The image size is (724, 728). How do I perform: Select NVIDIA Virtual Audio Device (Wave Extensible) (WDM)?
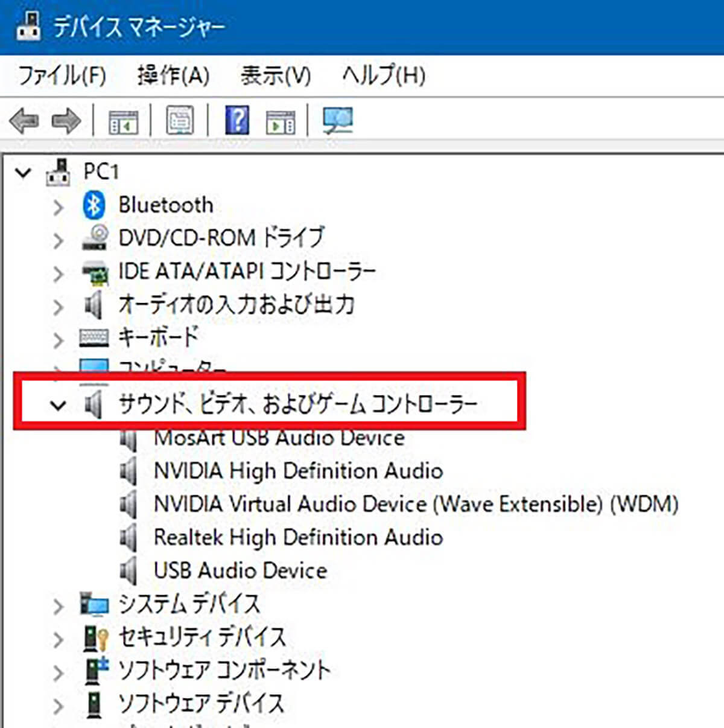pos(416,504)
